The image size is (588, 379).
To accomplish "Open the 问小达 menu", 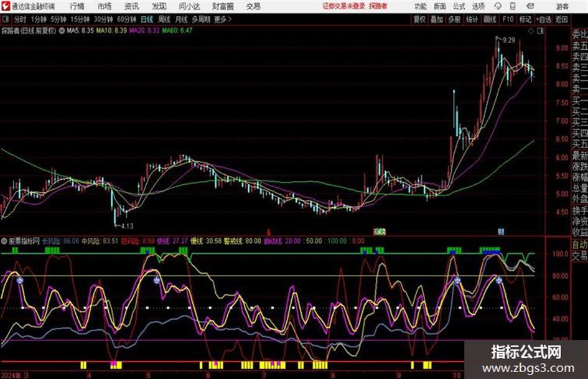I will coord(189,6).
